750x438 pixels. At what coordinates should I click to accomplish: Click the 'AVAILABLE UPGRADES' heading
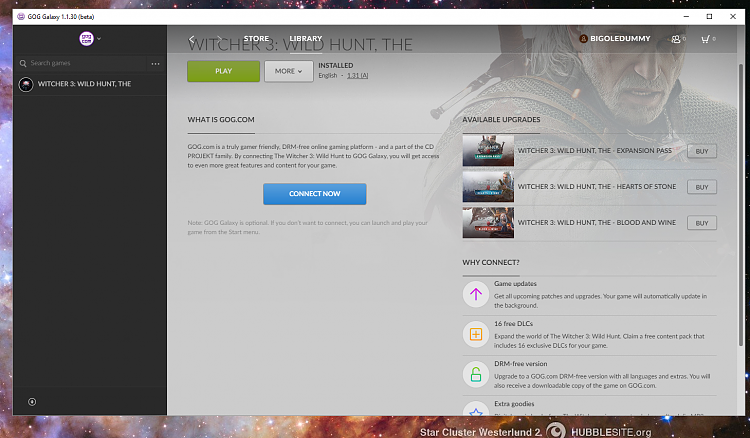(501, 120)
